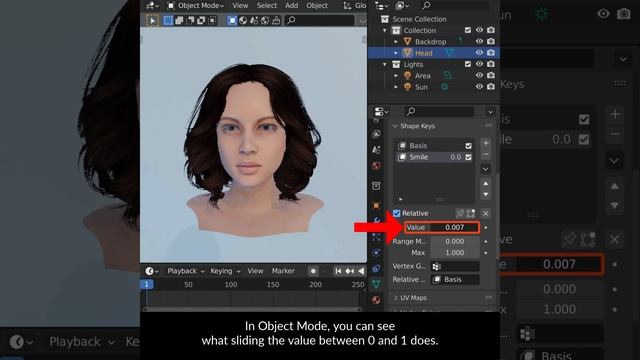Click the Vertex Group field icon
Viewport: 640px width, 360px height.
pos(436,267)
